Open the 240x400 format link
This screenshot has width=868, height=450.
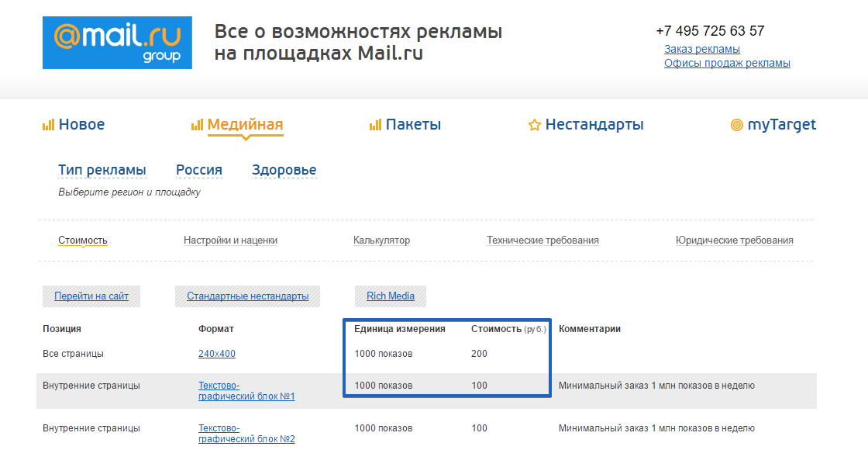217,354
